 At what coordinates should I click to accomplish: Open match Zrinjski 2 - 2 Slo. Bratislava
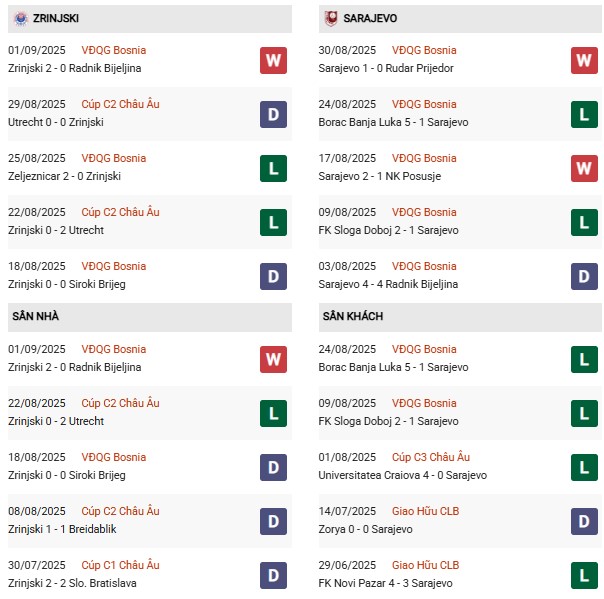pyautogui.click(x=72, y=583)
